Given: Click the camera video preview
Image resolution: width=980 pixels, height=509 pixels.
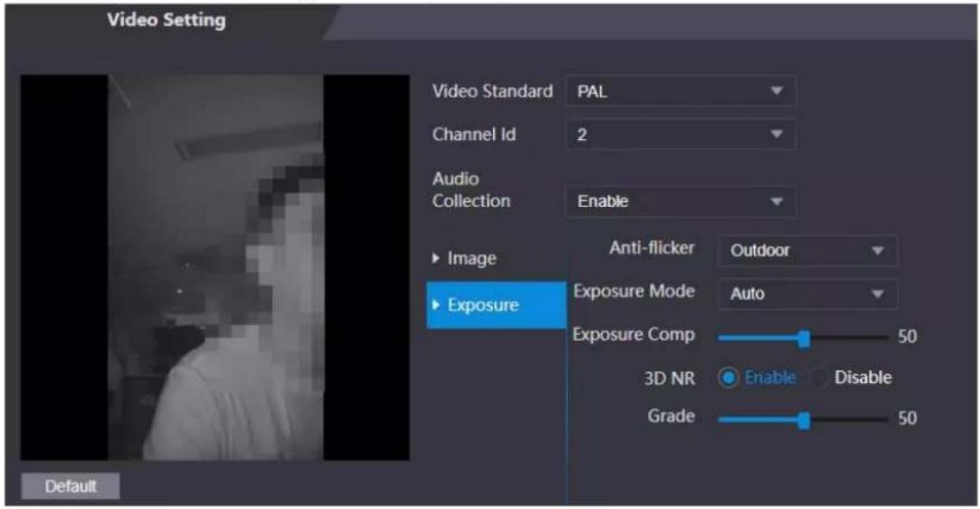Looking at the screenshot, I should click(215, 267).
